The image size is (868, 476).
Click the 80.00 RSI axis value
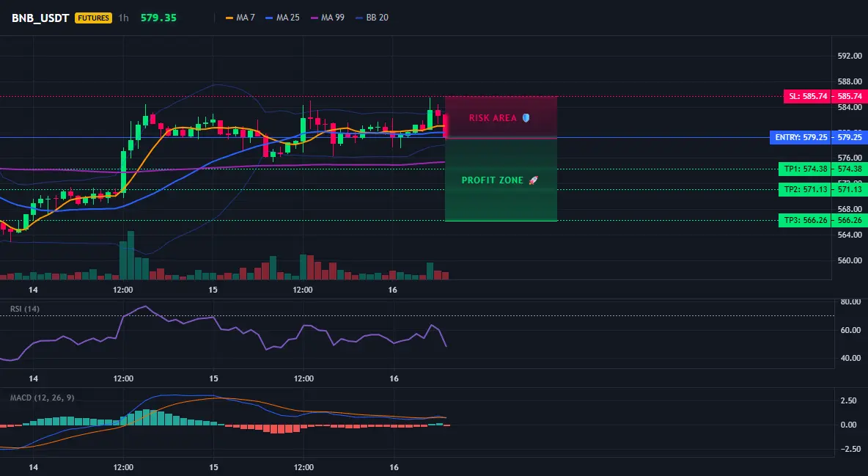pyautogui.click(x=850, y=302)
